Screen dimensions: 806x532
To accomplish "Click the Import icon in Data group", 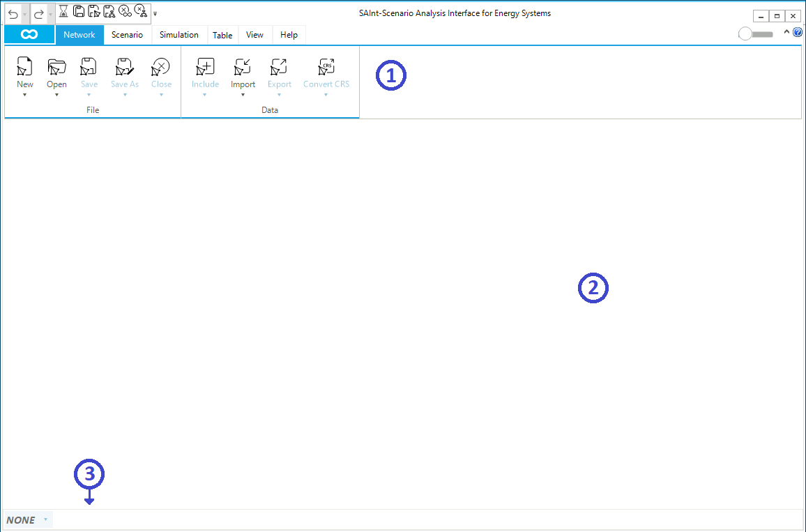I will coord(243,67).
